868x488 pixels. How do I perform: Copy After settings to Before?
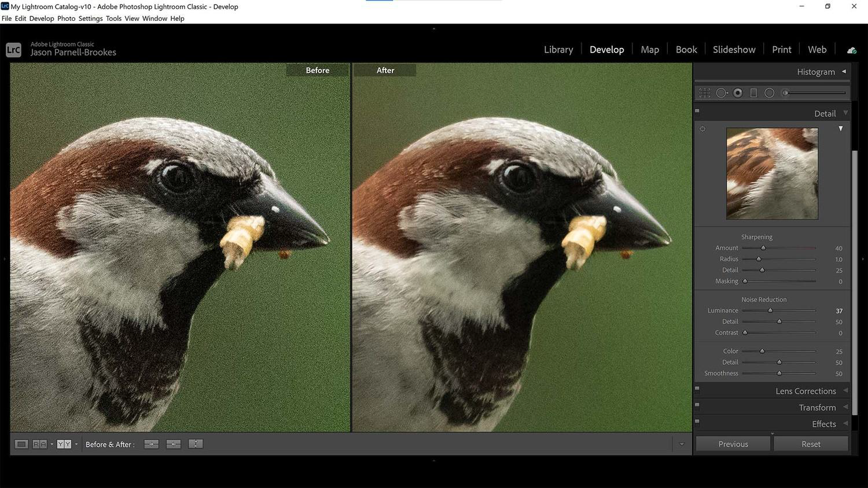pos(174,444)
